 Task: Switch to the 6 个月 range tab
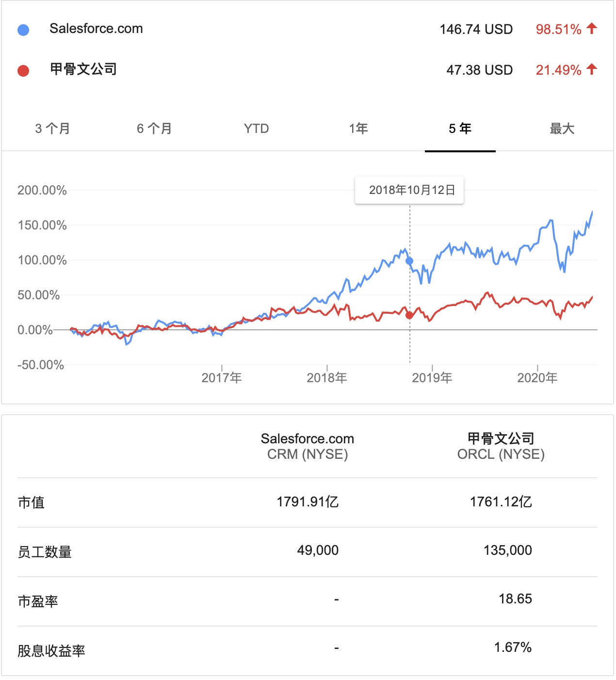[x=154, y=129]
